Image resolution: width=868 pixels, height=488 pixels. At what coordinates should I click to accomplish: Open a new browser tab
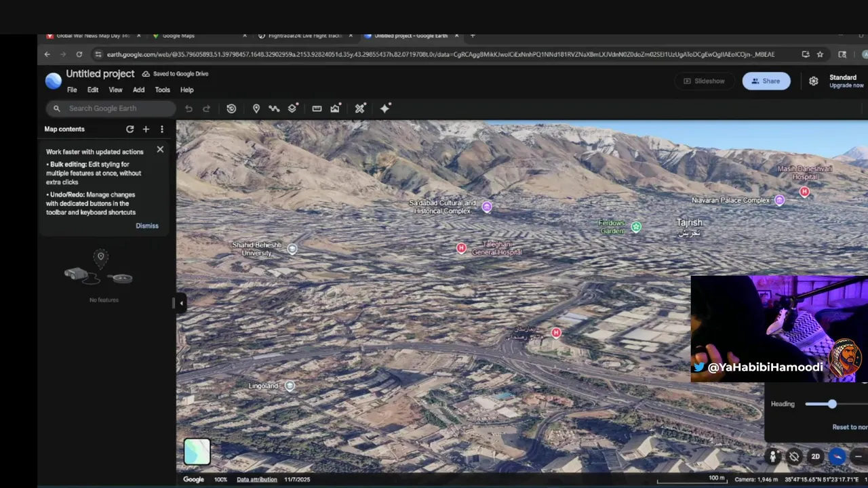pyautogui.click(x=473, y=35)
